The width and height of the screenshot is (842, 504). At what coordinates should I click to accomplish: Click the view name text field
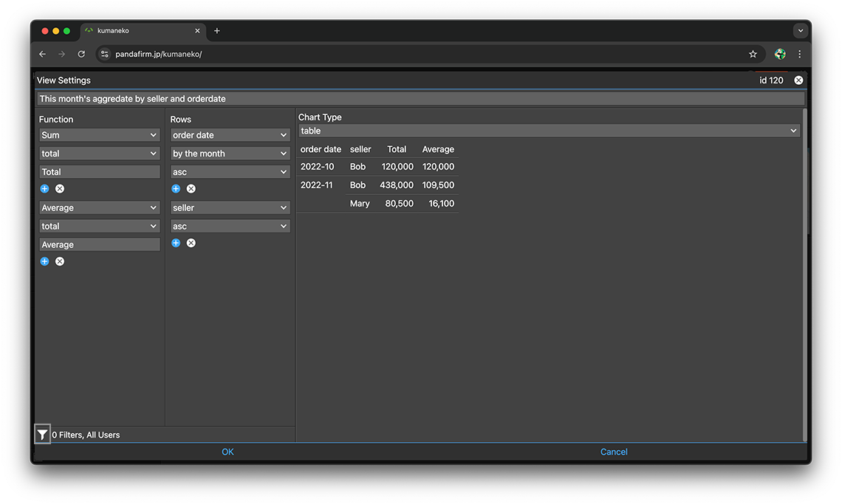(x=420, y=99)
